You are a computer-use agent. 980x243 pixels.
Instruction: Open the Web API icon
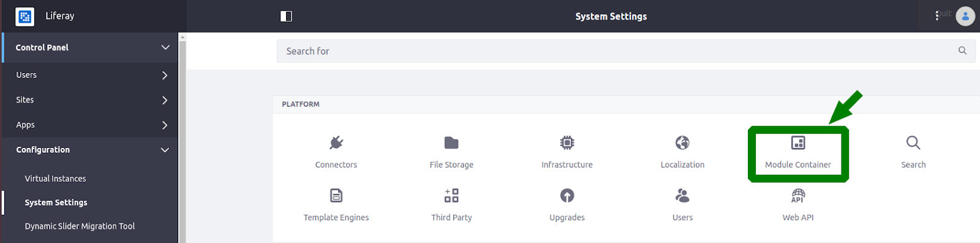(798, 196)
